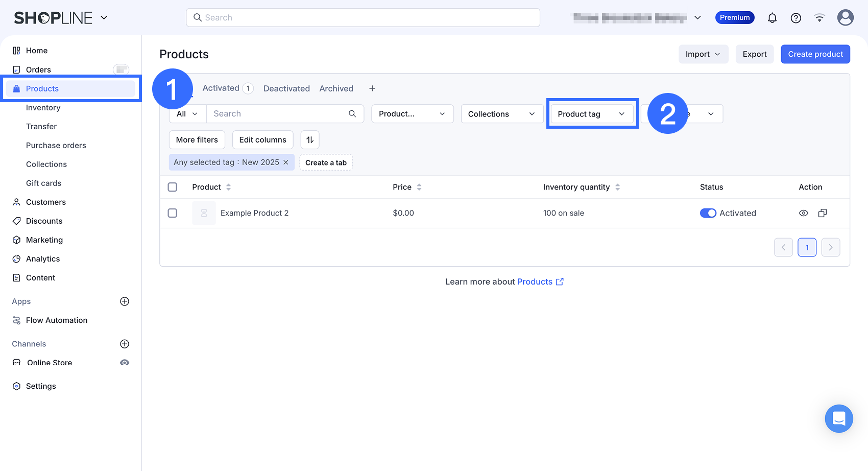
Task: Click the product list search field
Action: point(278,114)
